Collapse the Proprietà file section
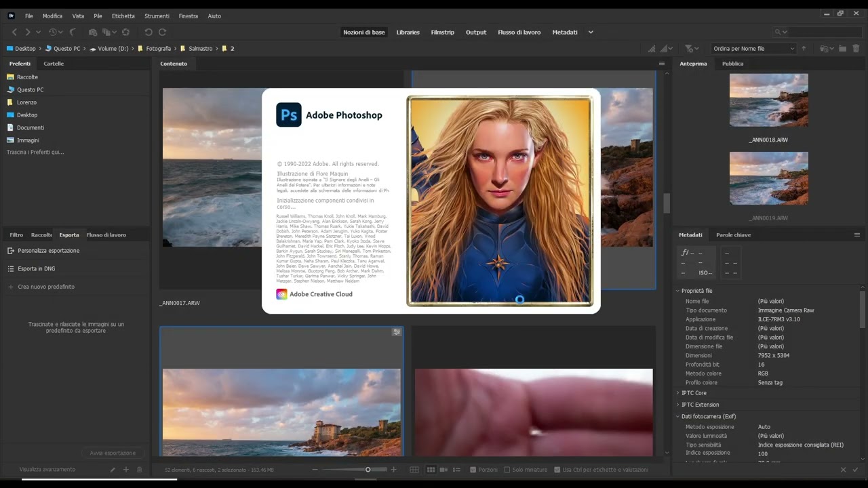The width and height of the screenshot is (868, 488). (677, 291)
